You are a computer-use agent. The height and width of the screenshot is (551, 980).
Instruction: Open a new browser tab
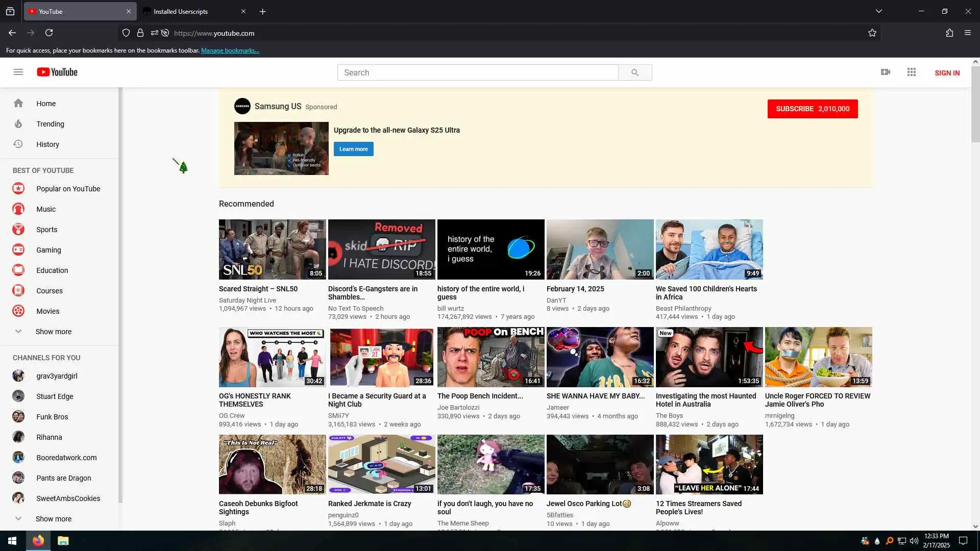(262, 11)
